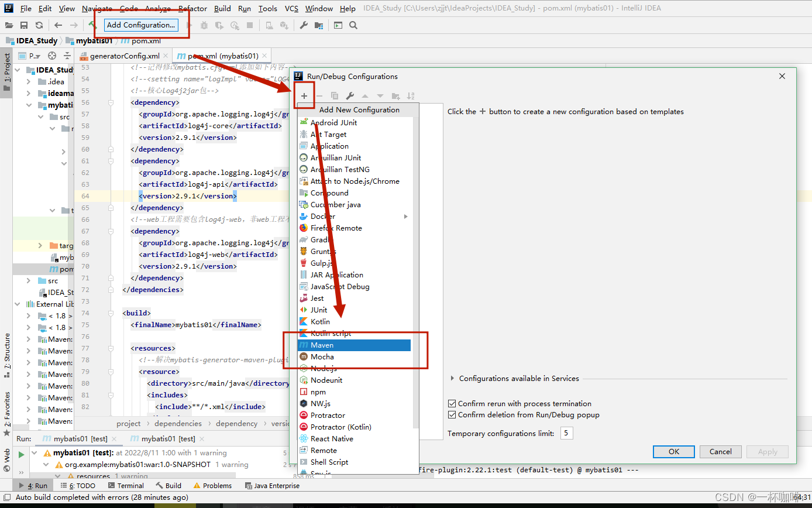
Task: Click the green Rerun icon in Run panel
Action: pyautogui.click(x=21, y=454)
